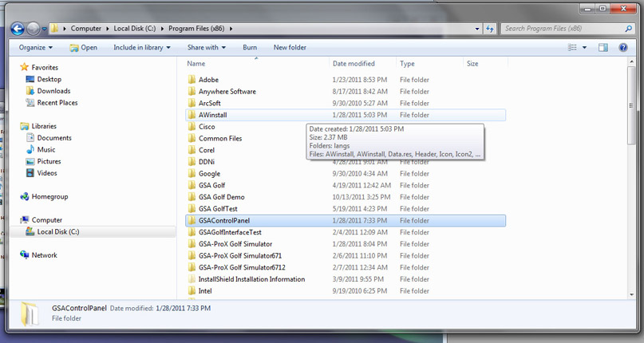Click the Forward navigation arrow

click(x=34, y=29)
